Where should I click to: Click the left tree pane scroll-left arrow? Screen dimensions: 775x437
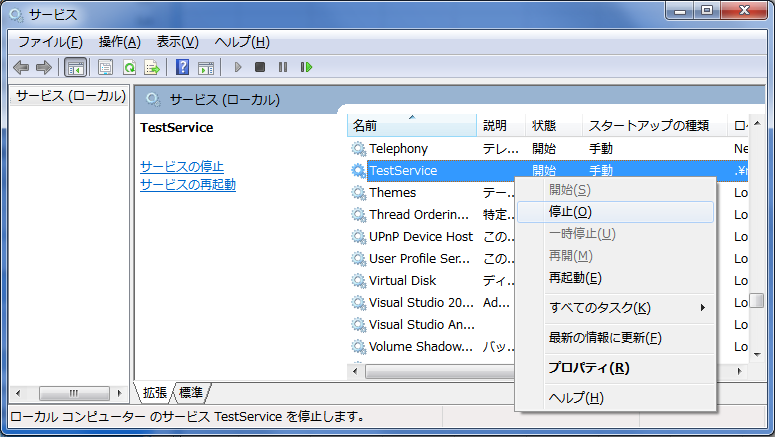(x=18, y=393)
